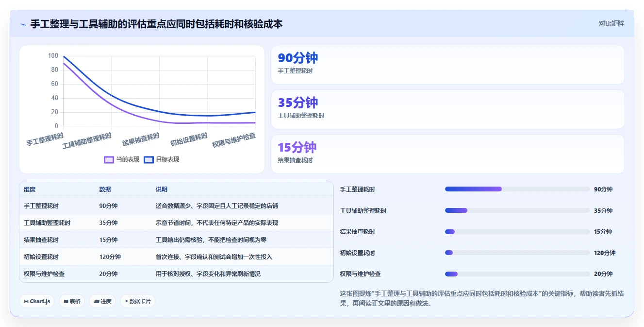Viewport: 644px width, 327px height.
Task: Click description 工具输出仍需核验,不能把检查时间视为零
Action: point(211,240)
